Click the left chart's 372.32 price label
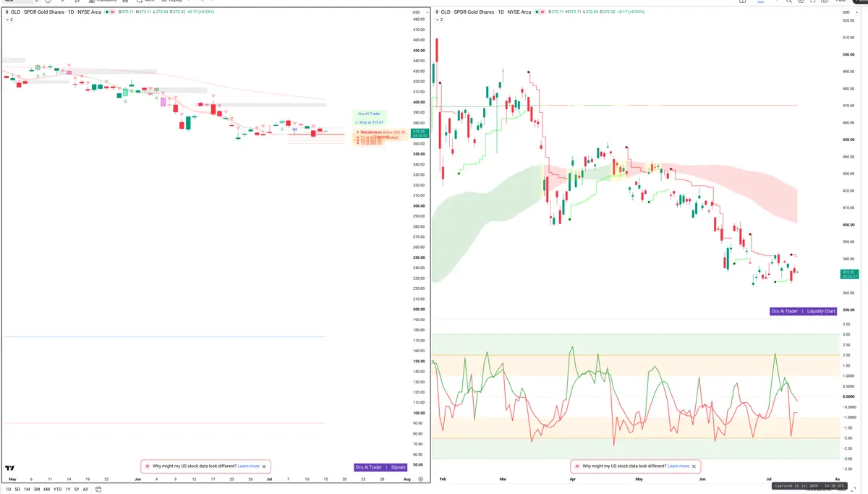Screen dimensions: 868x494 tap(420, 133)
